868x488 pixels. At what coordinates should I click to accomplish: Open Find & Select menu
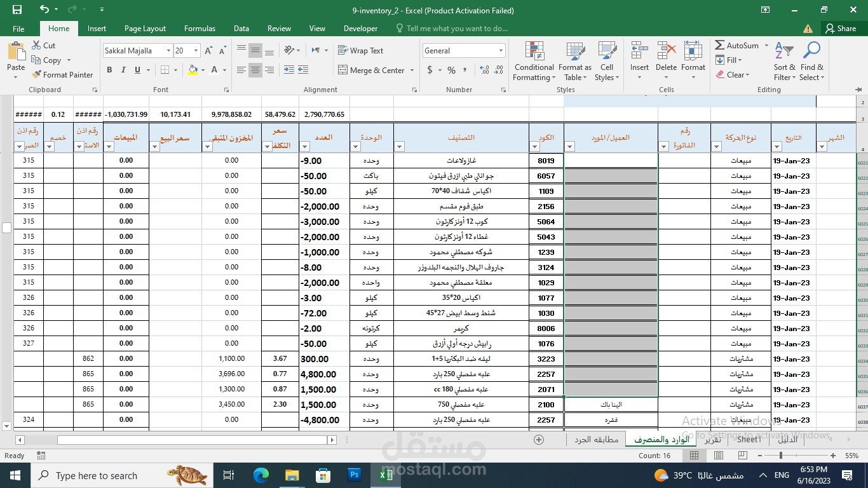pos(811,61)
